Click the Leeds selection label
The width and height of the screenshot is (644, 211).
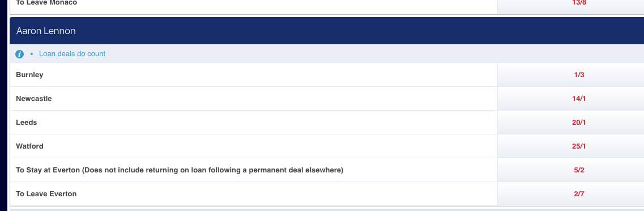[26, 123]
